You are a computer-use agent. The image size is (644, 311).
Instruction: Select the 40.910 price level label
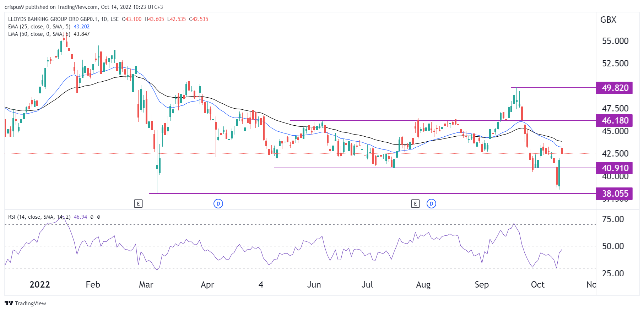click(x=614, y=168)
